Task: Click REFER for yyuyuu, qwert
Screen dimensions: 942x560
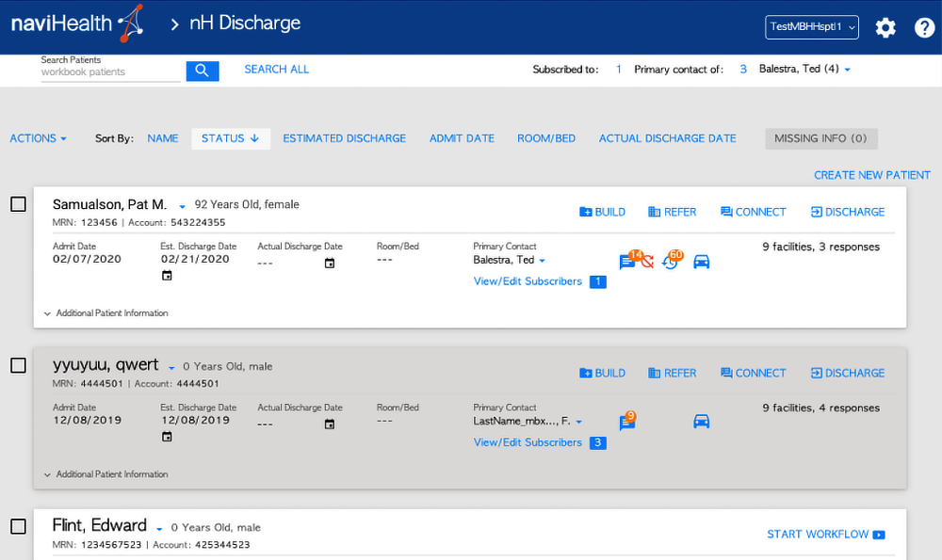Action: [673, 374]
